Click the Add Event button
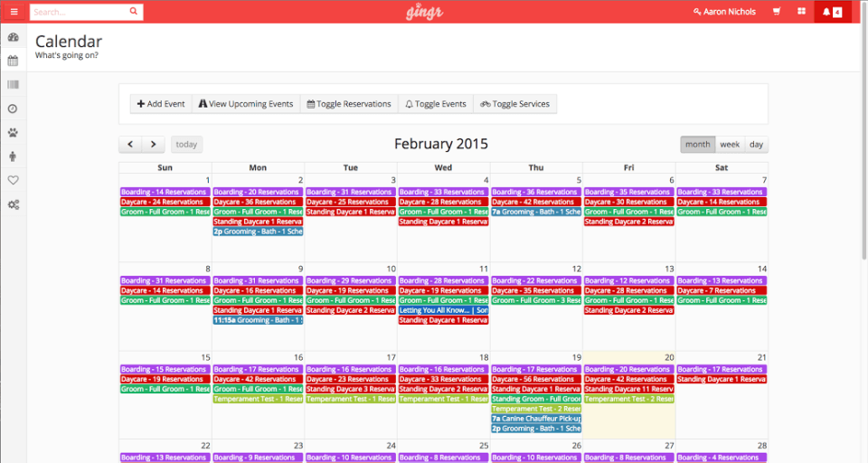This screenshot has width=868, height=463. tap(161, 104)
